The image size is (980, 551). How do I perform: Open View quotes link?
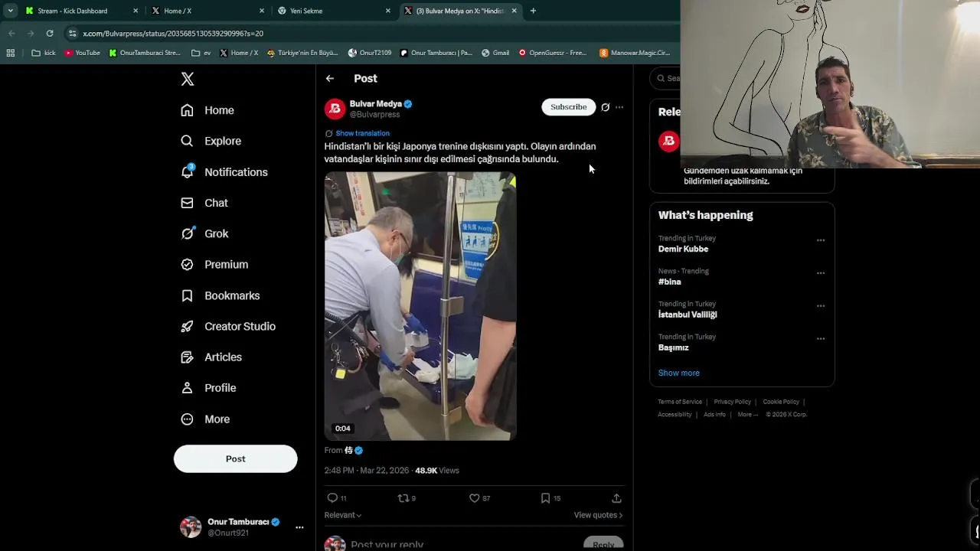tap(598, 515)
